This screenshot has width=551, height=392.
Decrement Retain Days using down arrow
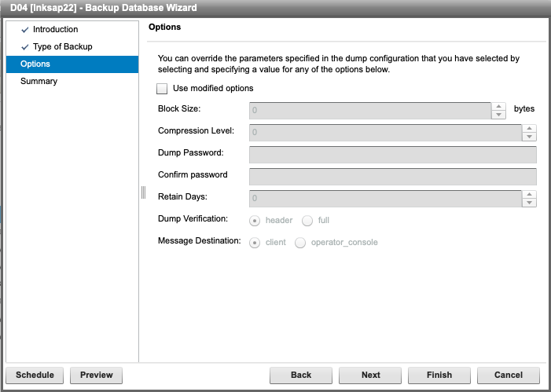tap(530, 203)
